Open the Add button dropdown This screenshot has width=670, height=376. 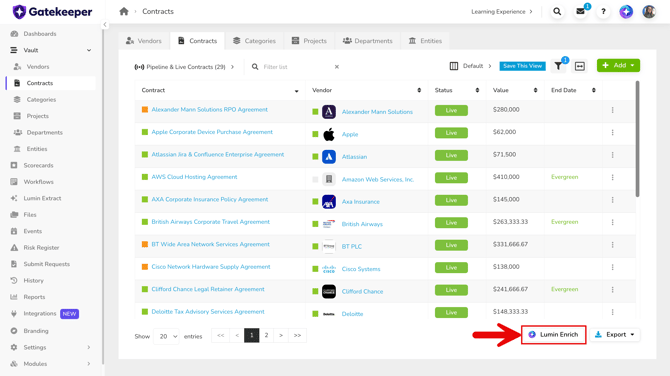tap(618, 65)
